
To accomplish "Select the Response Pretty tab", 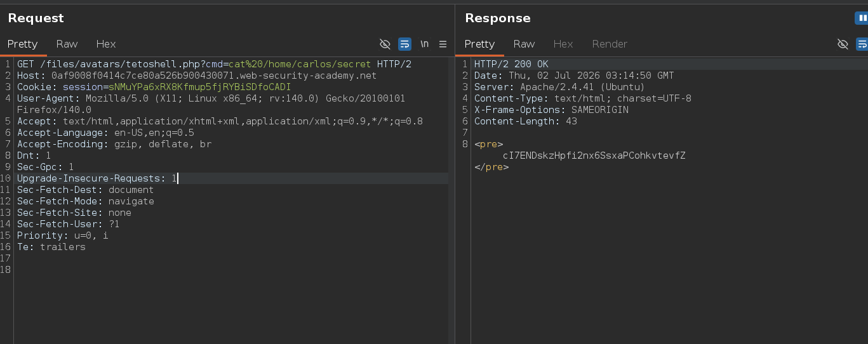I will (x=479, y=44).
